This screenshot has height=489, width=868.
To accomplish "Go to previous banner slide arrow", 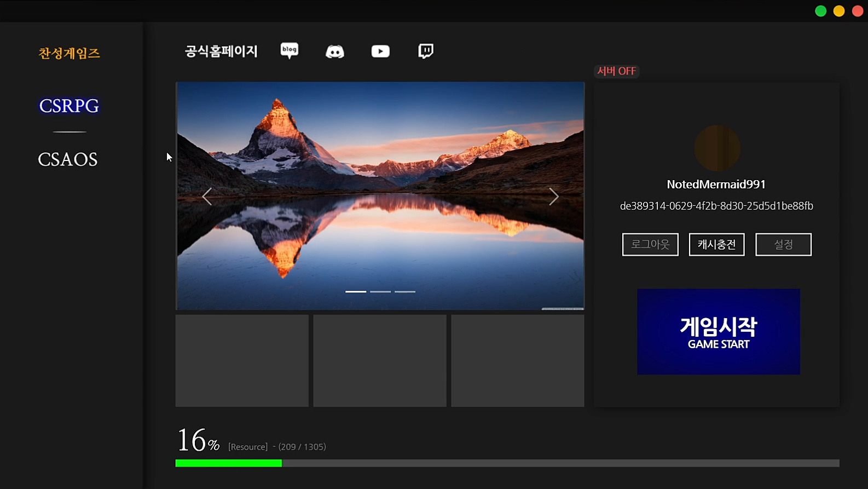I will pos(207,197).
